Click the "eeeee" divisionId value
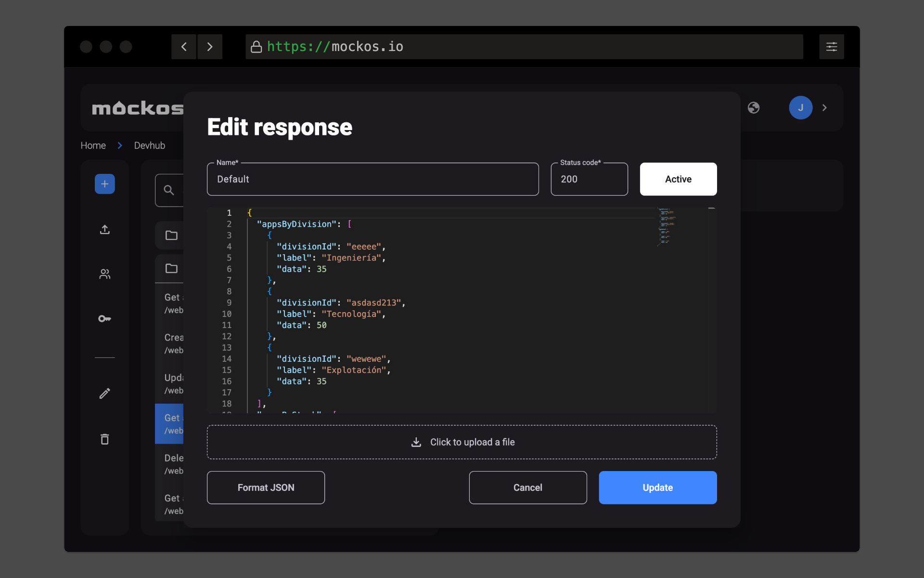Image resolution: width=924 pixels, height=578 pixels. click(364, 247)
